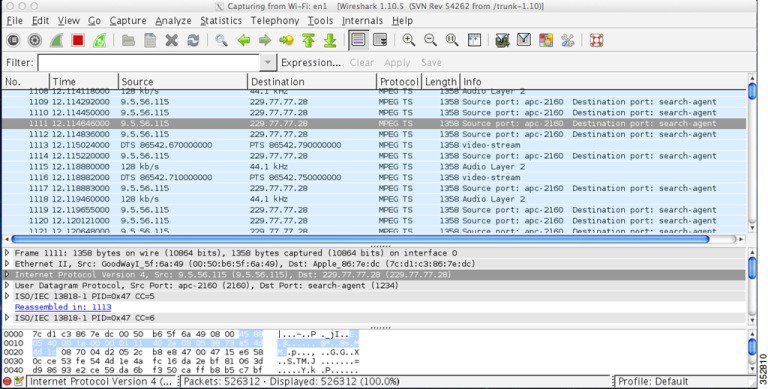Click the Apply filter button
768x389 pixels.
pos(397,63)
